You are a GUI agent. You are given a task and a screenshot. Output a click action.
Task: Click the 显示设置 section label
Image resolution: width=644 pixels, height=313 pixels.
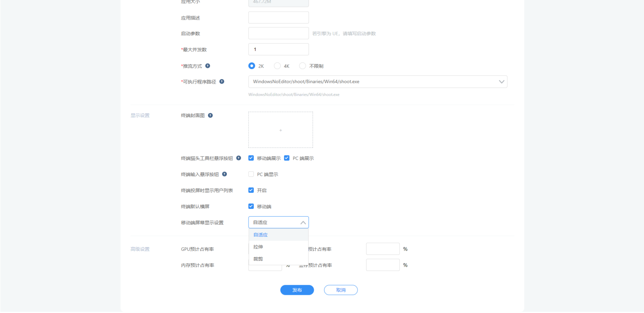coord(140,115)
